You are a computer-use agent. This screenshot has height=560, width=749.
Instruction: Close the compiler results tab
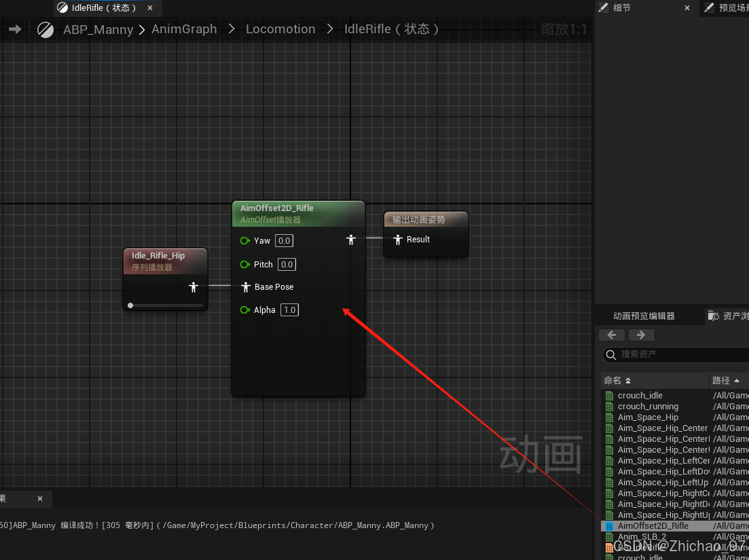click(40, 498)
